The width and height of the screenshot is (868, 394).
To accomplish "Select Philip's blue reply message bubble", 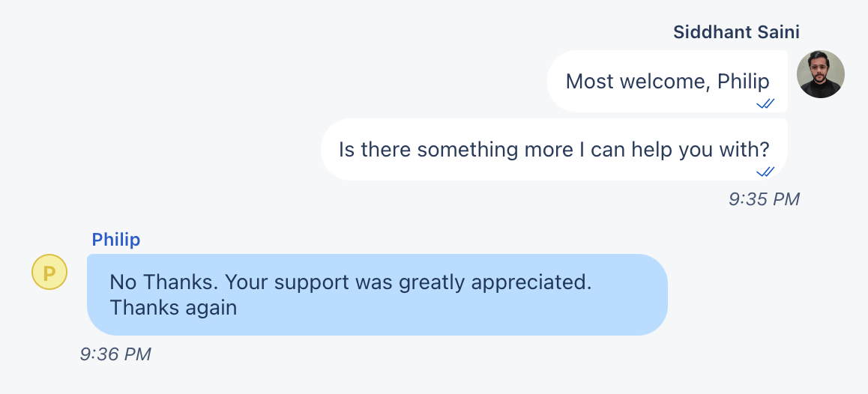I will [x=376, y=294].
